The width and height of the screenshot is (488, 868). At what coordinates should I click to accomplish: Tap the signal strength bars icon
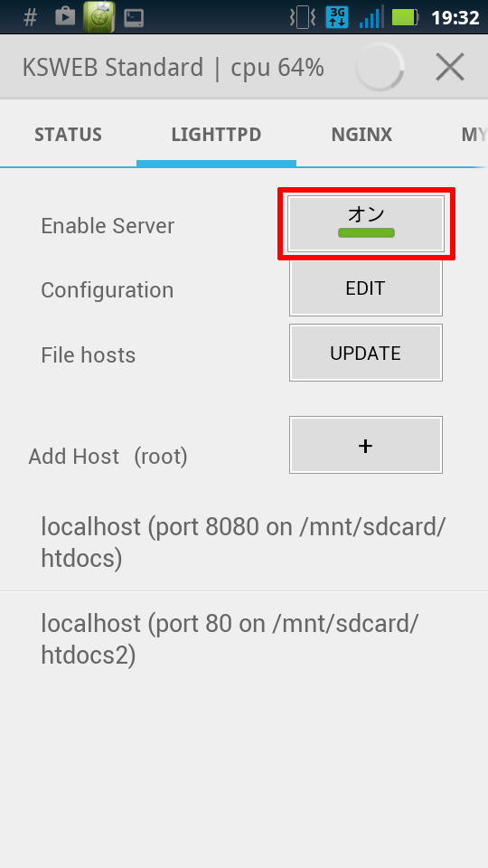pyautogui.click(x=370, y=18)
